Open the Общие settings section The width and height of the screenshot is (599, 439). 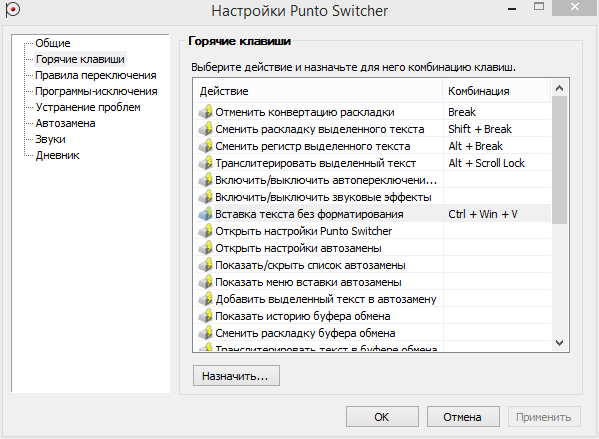point(53,43)
